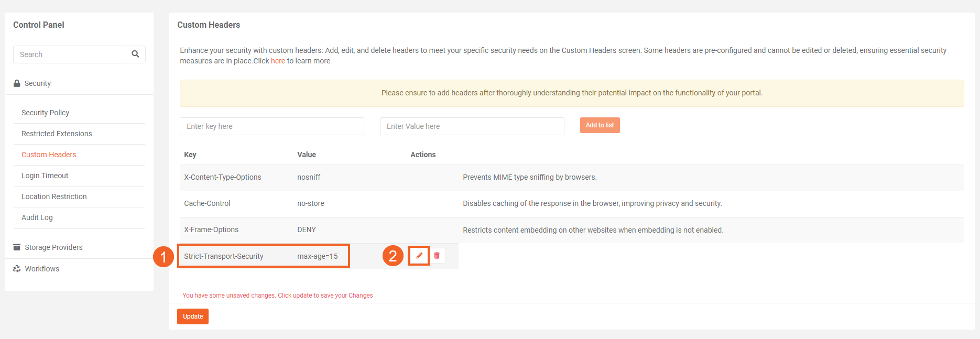Edit the Strict-Transport-Security header with pencil icon
980x339 pixels.
click(419, 256)
